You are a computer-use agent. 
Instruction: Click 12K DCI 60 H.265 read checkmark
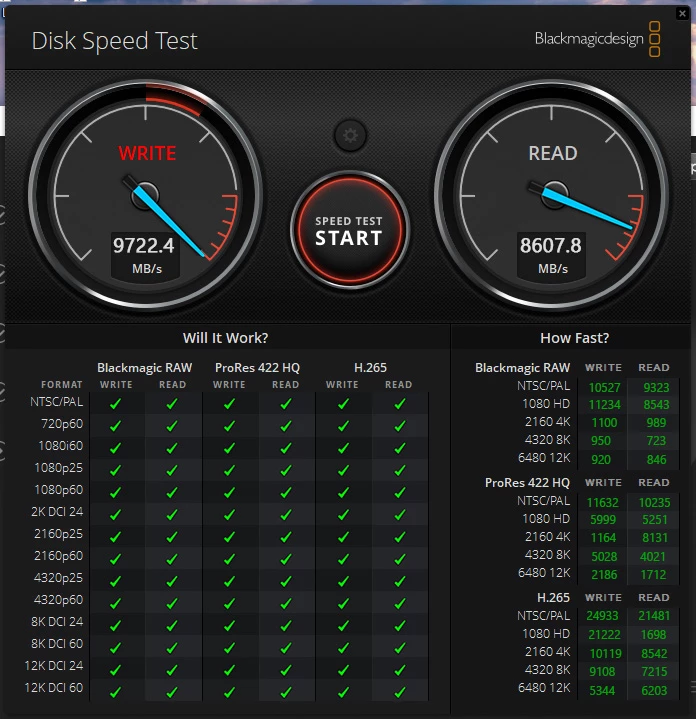400,691
